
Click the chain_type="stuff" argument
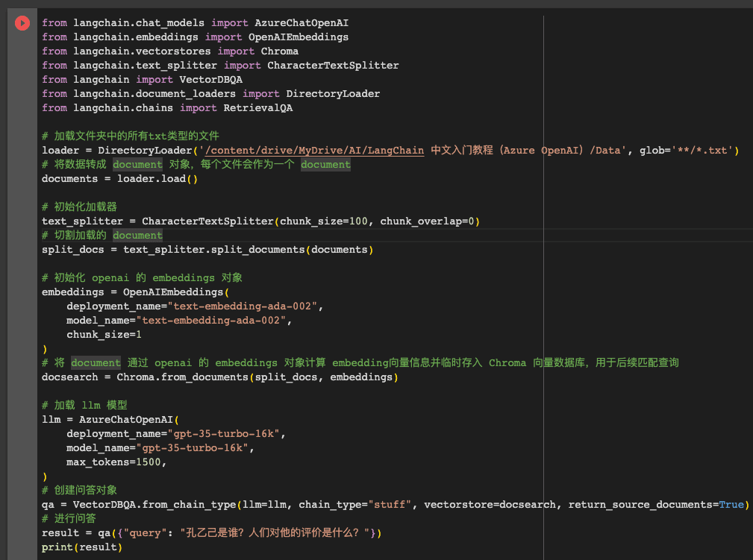(355, 504)
